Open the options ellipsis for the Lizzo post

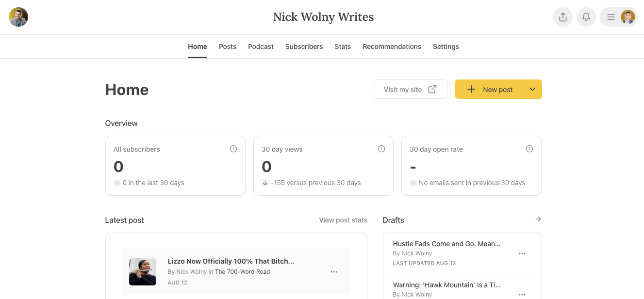(334, 272)
